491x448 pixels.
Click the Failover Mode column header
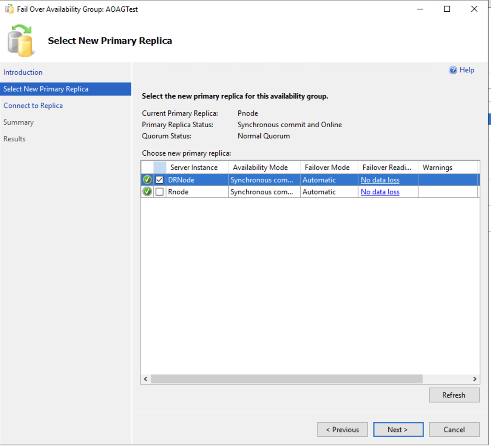pos(327,167)
